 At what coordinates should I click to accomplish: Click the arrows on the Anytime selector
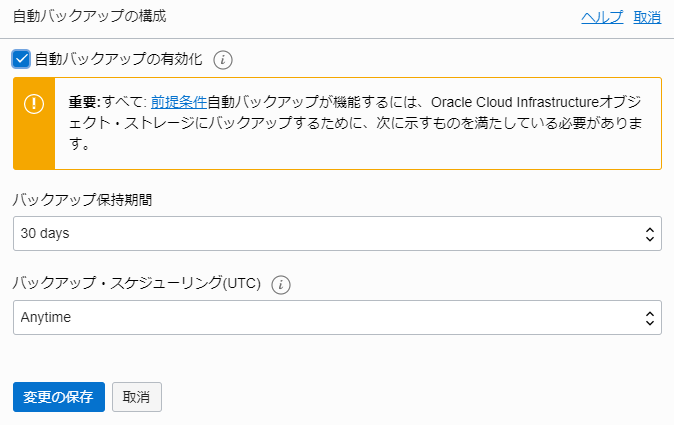pos(650,318)
